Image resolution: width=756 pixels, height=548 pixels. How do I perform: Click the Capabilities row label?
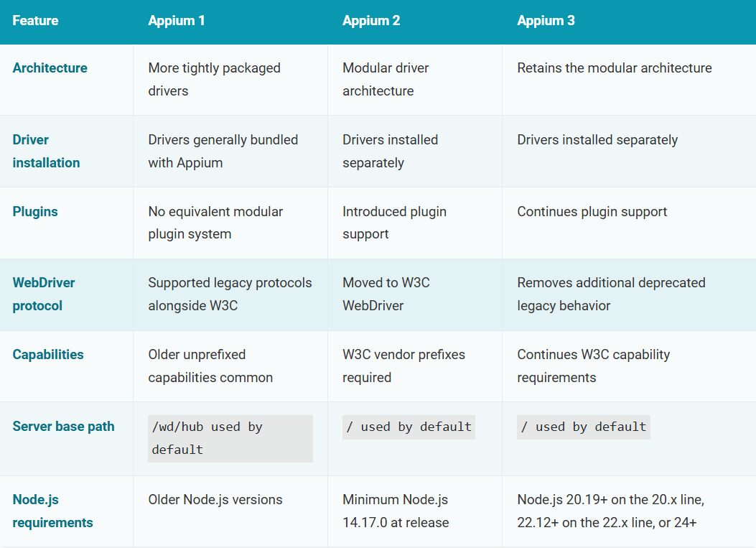[x=47, y=355]
